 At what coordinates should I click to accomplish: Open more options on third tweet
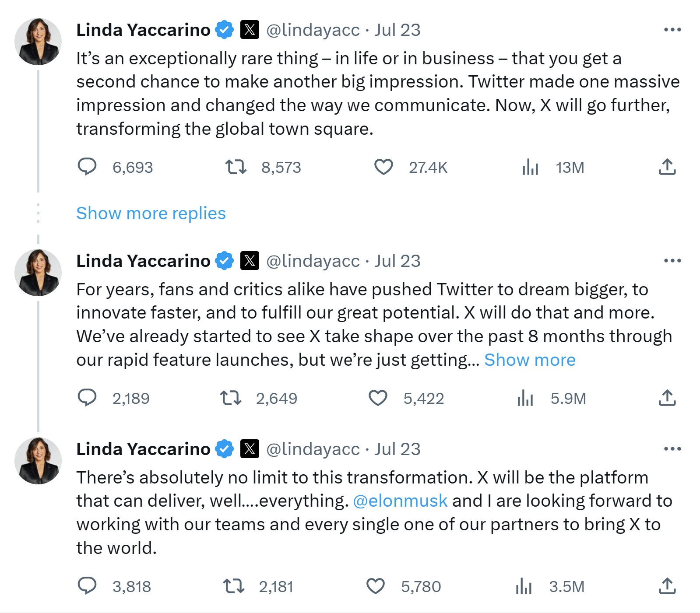click(672, 449)
